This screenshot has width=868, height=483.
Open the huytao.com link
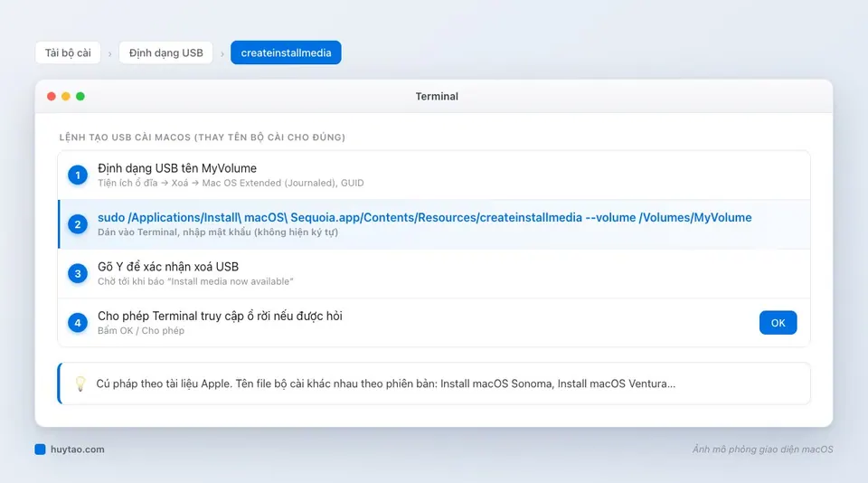[x=78, y=450]
